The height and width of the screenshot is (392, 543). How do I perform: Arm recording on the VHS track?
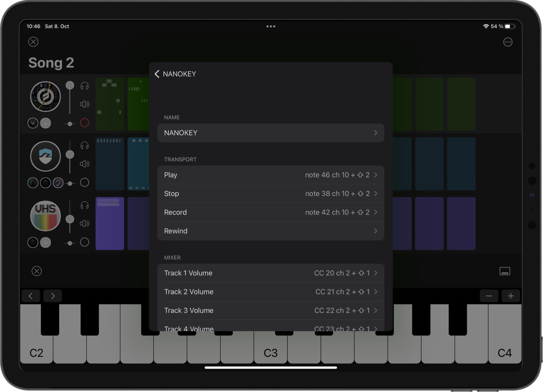point(85,242)
